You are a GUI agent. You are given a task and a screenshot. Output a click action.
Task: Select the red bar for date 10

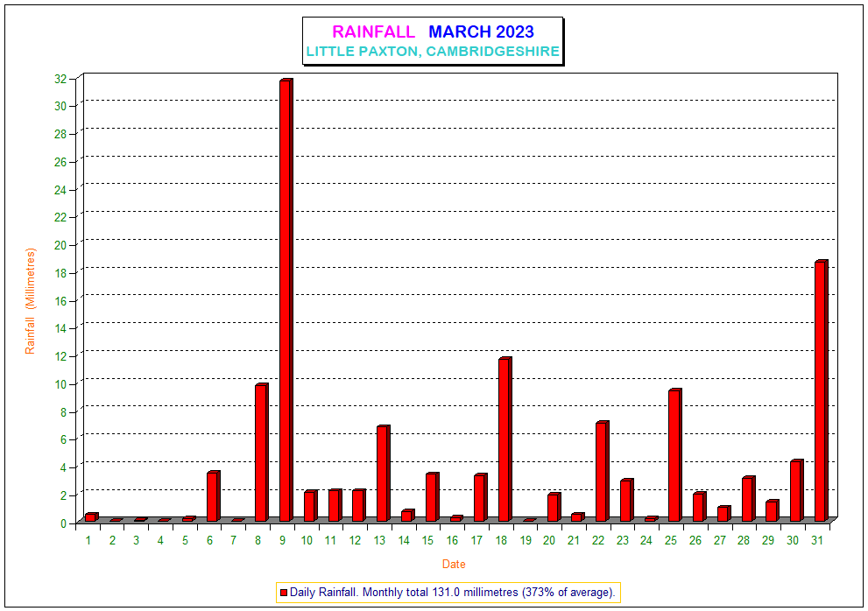pos(310,506)
